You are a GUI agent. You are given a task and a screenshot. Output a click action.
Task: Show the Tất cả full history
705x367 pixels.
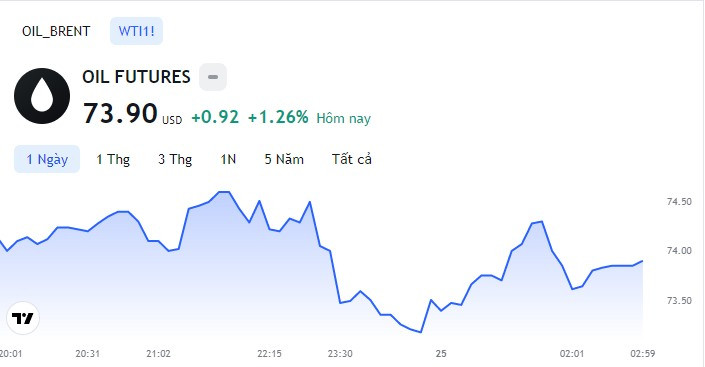tap(352, 159)
